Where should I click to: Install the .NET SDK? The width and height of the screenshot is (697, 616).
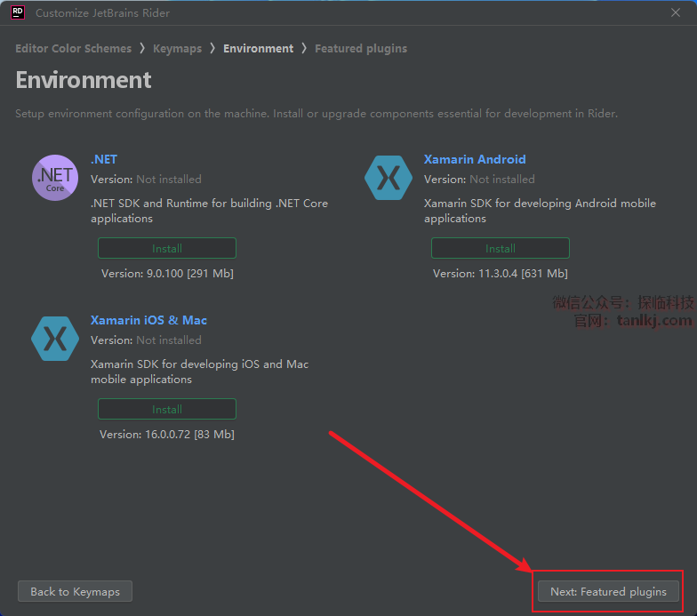pyautogui.click(x=167, y=248)
